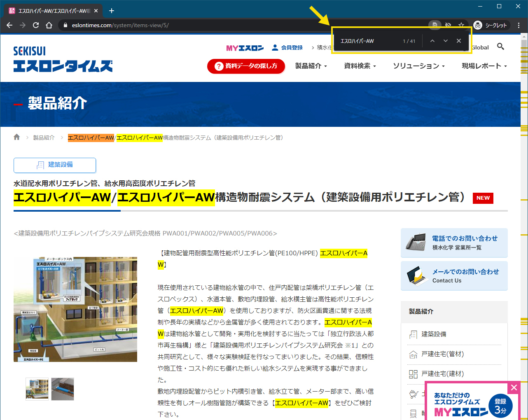Open the incognito profile menu シークレット

[x=491, y=25]
